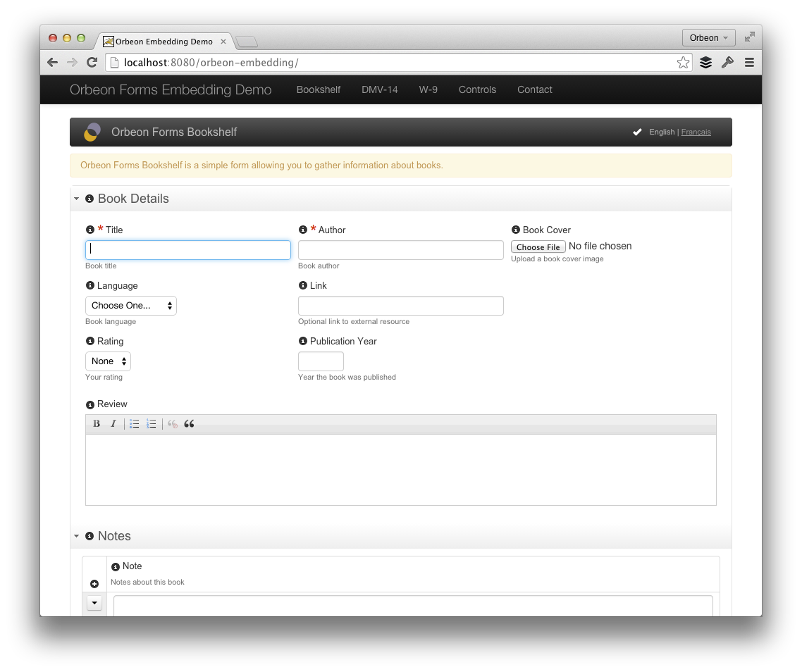Image resolution: width=802 pixels, height=672 pixels.
Task: Toggle bold in the Review editor
Action: [x=96, y=424]
